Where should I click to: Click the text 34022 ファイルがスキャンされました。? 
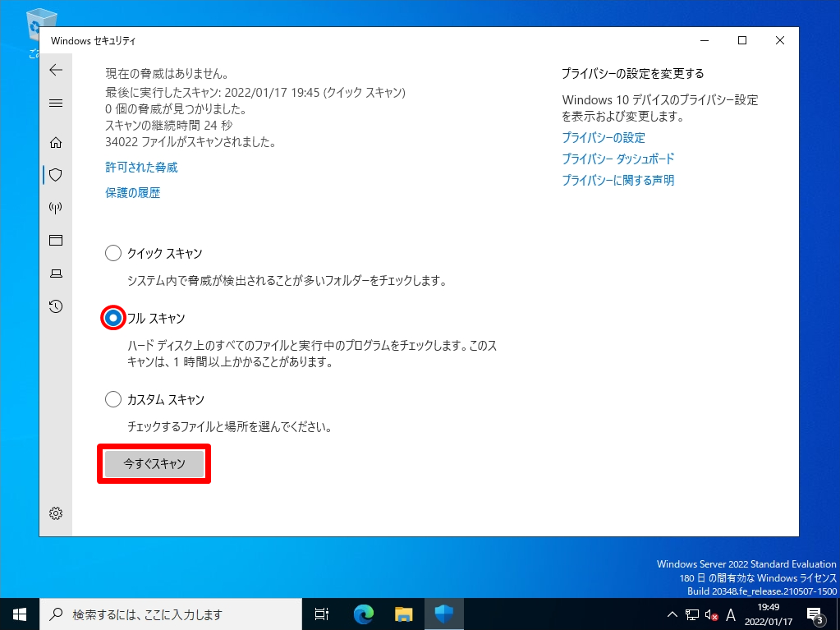[x=190, y=142]
